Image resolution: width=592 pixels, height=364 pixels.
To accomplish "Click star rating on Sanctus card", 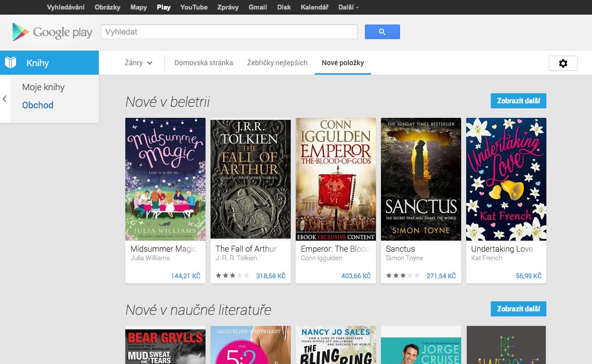I will tap(403, 276).
